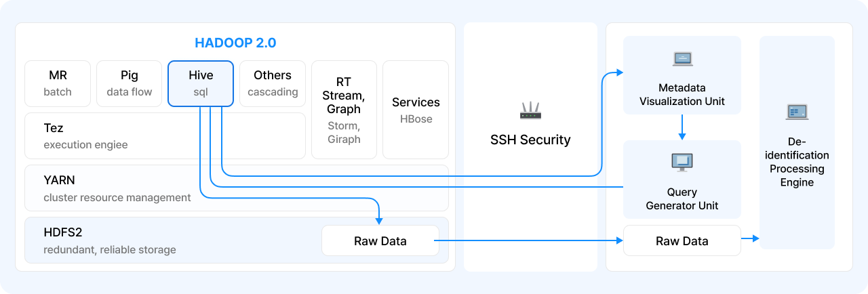Click the De-identification Processing Engine icon

coord(797,112)
